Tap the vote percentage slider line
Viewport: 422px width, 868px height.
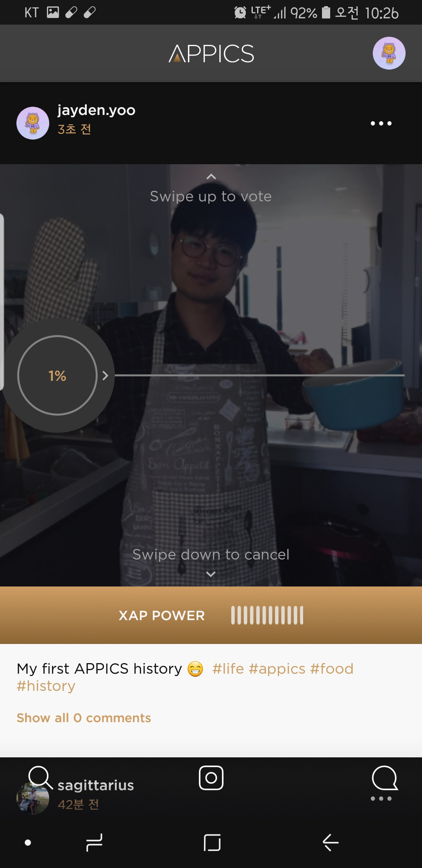click(x=259, y=375)
